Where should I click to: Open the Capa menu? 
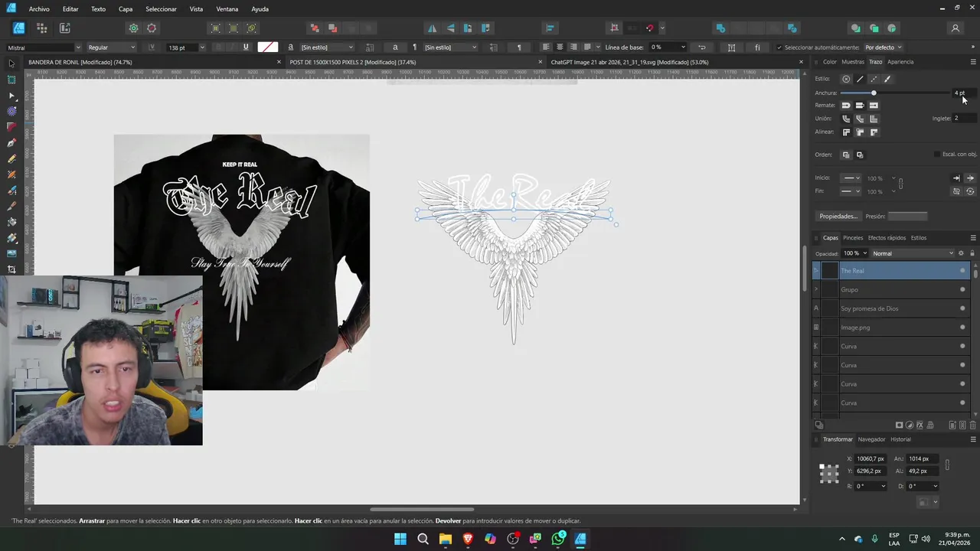click(x=126, y=9)
